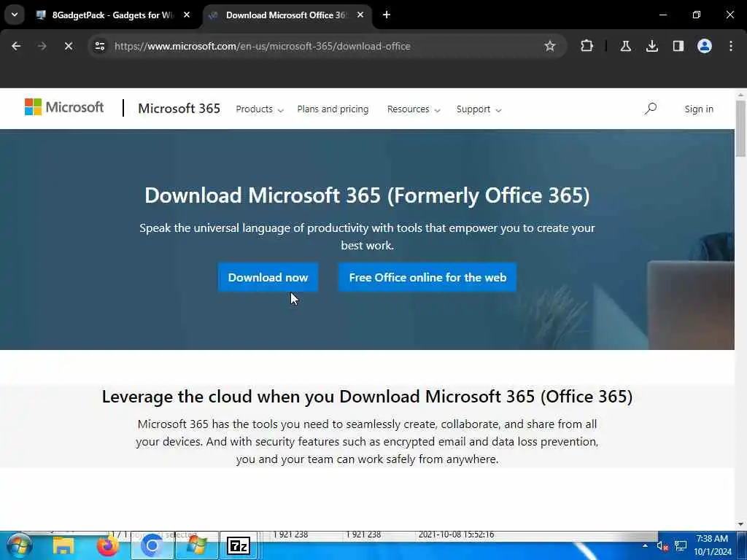Open Plans and pricing

point(333,109)
